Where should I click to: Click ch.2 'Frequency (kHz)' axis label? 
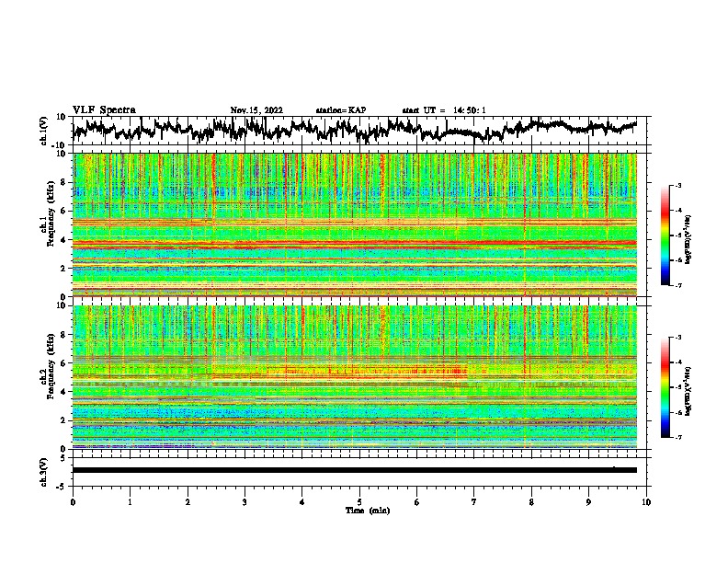point(51,366)
